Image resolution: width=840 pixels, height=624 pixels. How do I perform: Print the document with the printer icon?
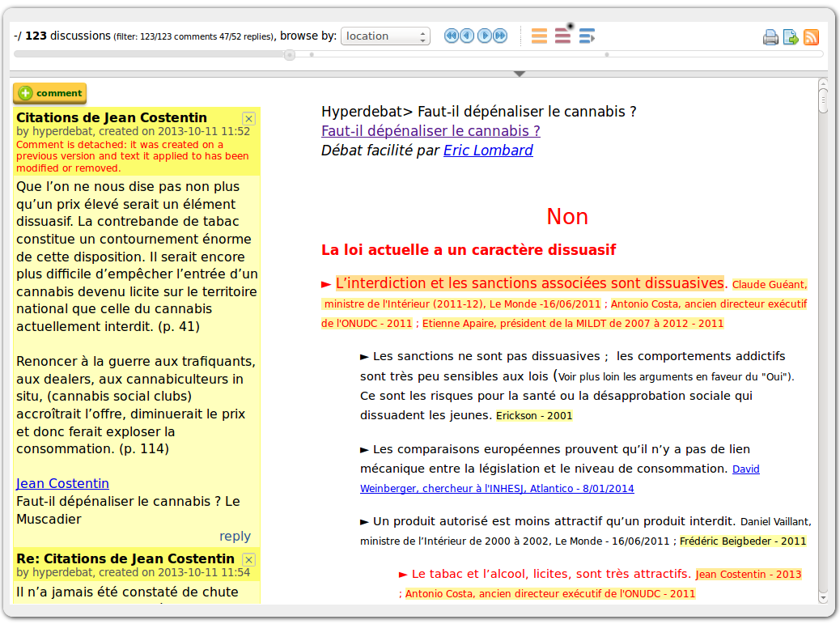tap(770, 37)
